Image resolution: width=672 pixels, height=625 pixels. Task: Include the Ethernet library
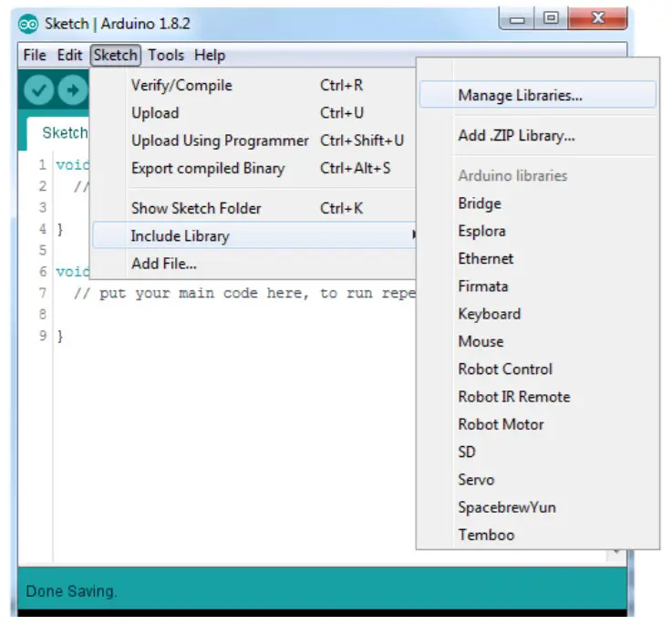coord(537,258)
